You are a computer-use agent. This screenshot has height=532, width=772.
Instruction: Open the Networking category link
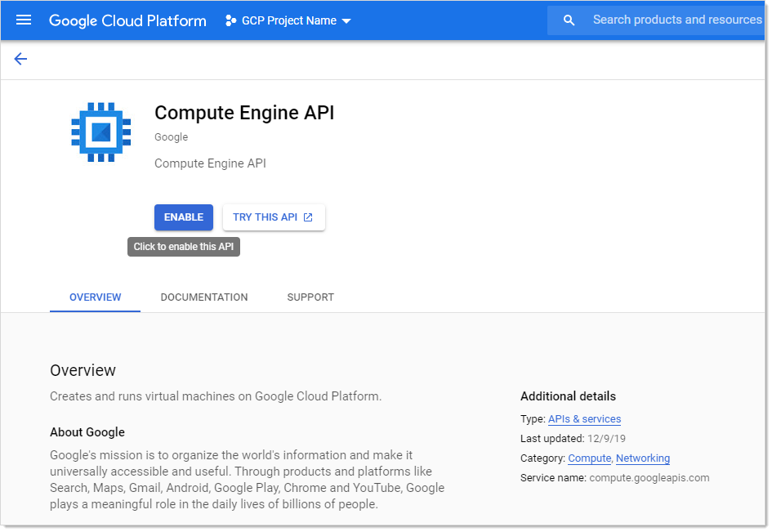click(x=643, y=458)
